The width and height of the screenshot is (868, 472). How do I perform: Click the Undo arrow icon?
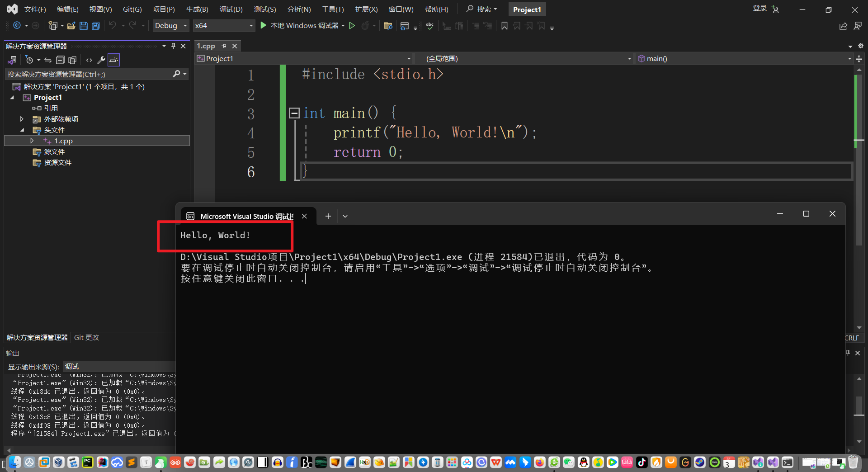(x=113, y=26)
